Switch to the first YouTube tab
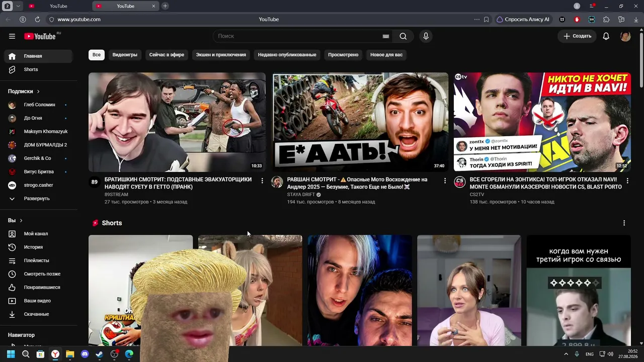The height and width of the screenshot is (362, 644). pos(58,6)
